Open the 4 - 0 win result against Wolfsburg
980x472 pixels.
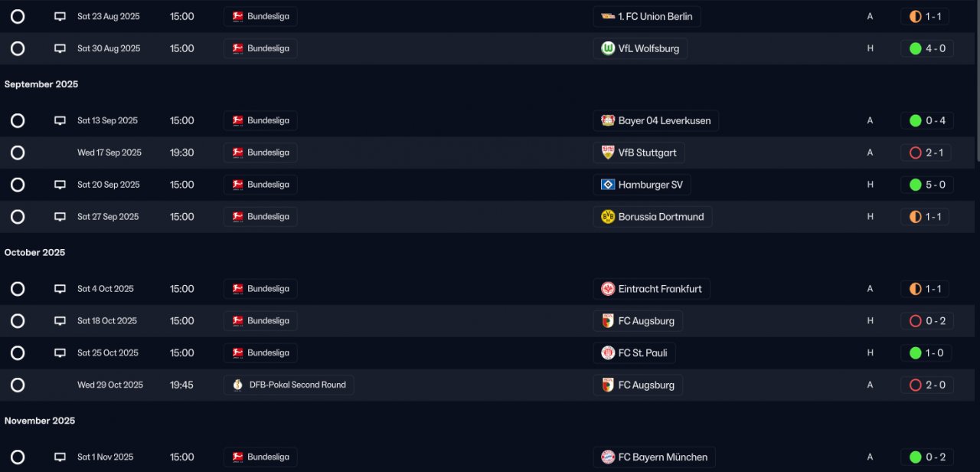tap(926, 48)
